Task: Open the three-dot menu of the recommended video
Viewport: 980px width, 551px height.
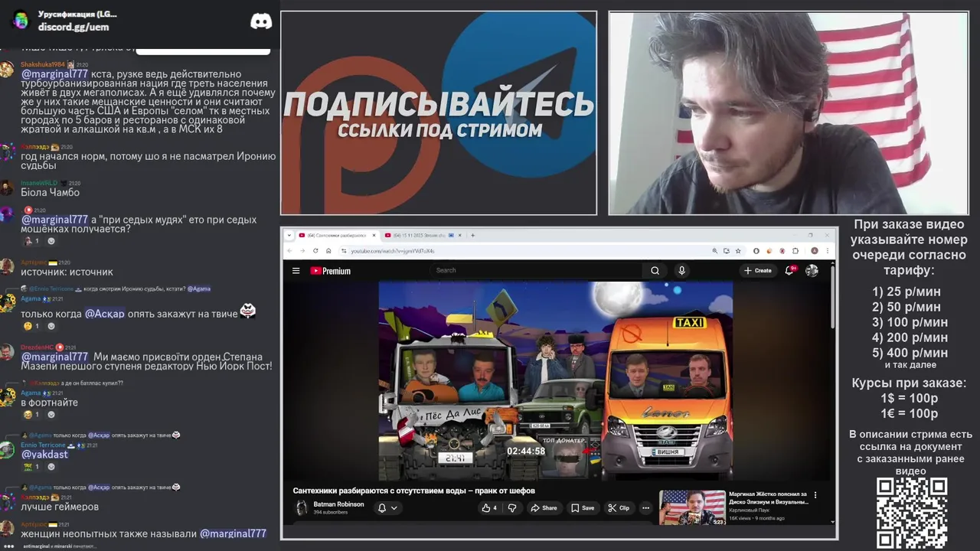Action: [x=815, y=495]
